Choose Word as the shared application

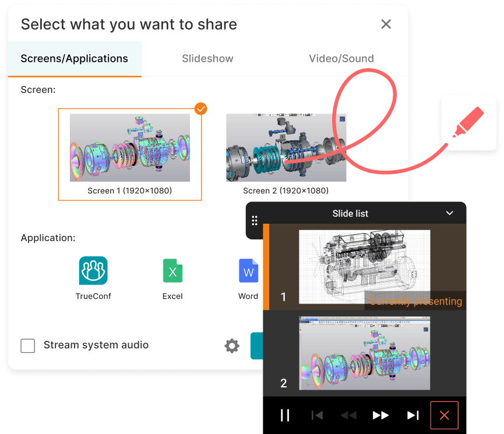(x=248, y=271)
